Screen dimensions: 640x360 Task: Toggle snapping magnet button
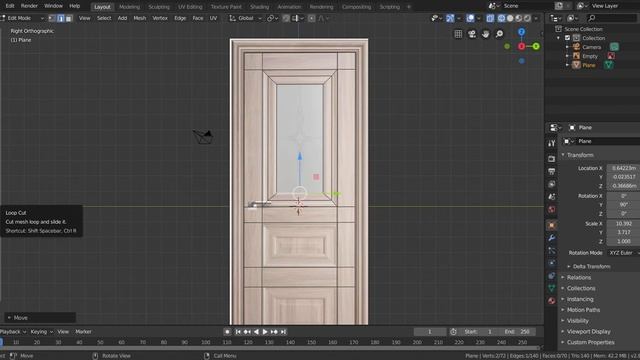point(286,18)
